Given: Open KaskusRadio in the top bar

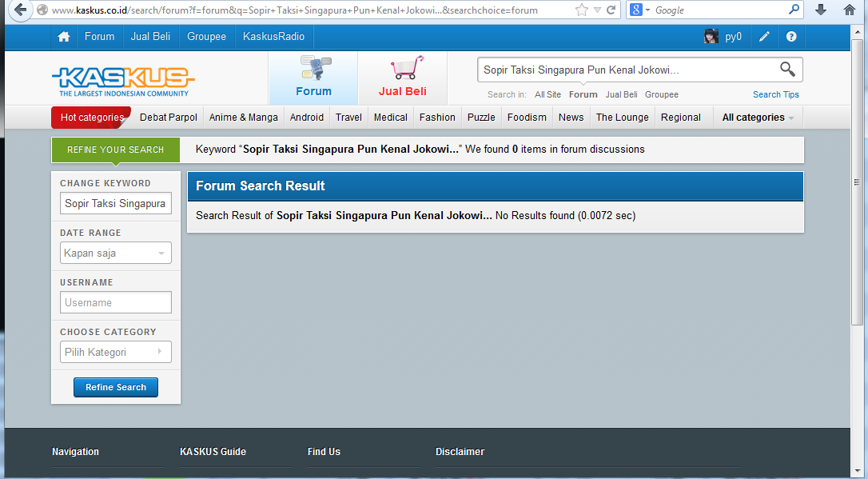Looking at the screenshot, I should coord(273,37).
